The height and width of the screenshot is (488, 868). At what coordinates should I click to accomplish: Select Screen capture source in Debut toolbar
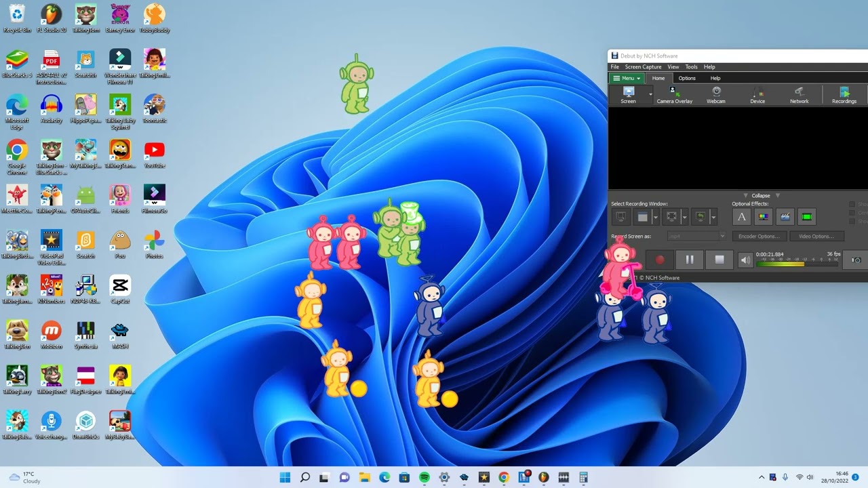click(x=629, y=95)
